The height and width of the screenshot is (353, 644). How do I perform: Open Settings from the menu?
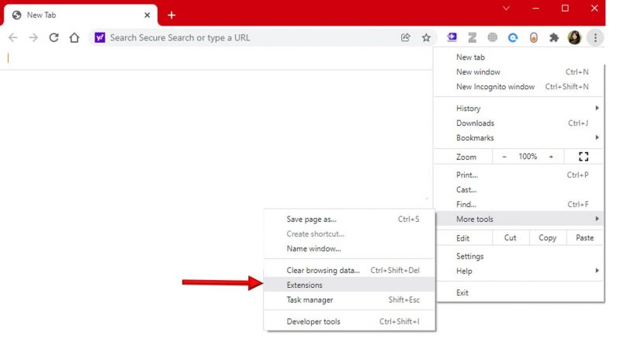519,256
